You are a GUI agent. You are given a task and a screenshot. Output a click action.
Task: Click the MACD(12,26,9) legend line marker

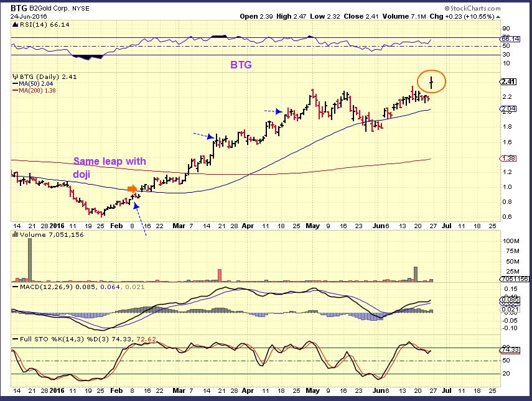[x=16, y=287]
